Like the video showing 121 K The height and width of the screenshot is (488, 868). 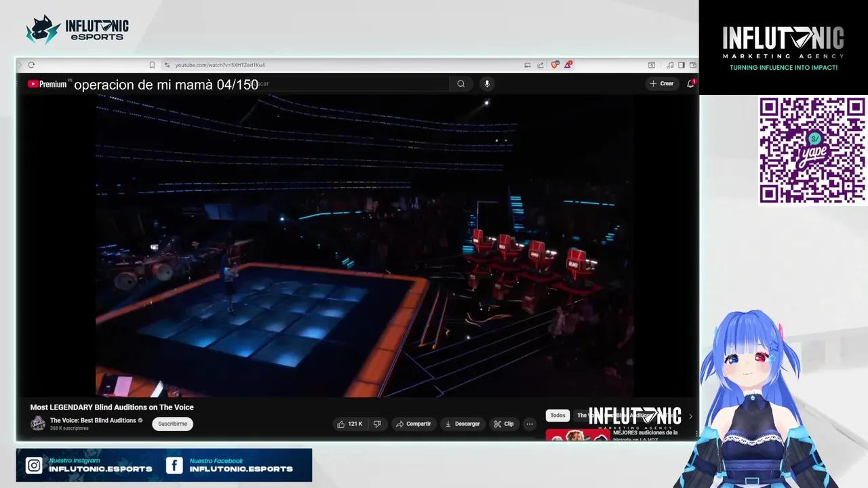tap(349, 424)
